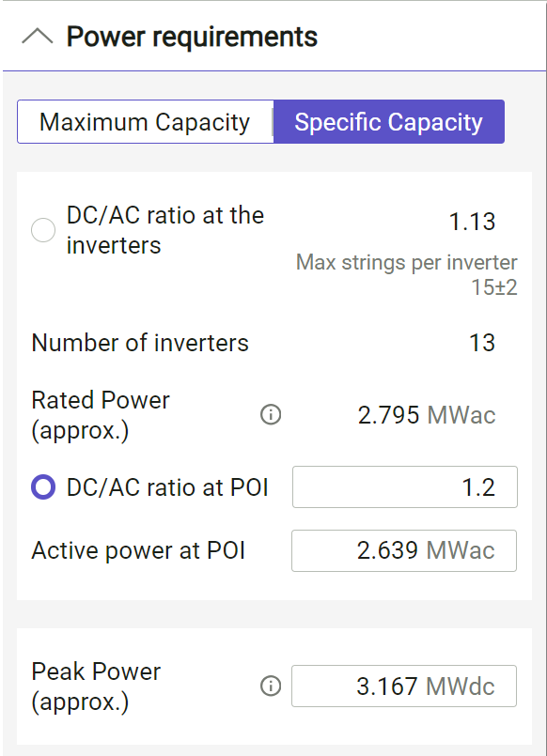
Task: Click the Peak Power 3.167 MWdc field
Action: 404,687
